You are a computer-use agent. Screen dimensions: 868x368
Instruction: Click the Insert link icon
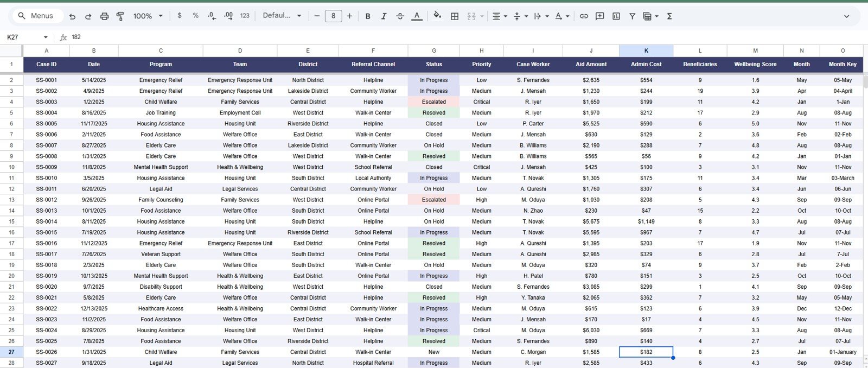pyautogui.click(x=584, y=16)
